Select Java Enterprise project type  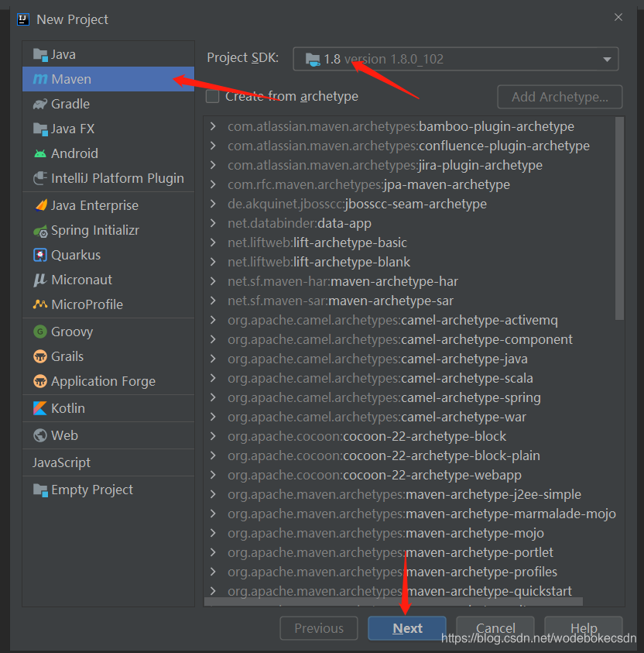[x=108, y=205]
